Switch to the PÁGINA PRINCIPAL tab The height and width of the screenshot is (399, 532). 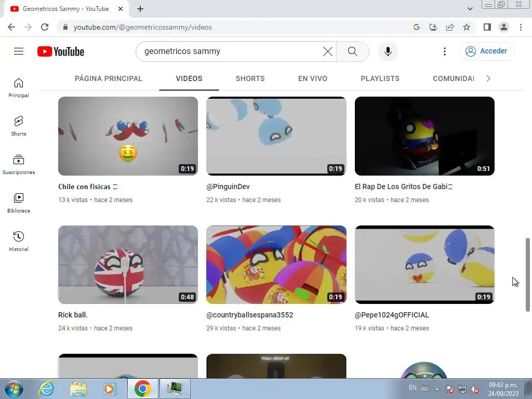(109, 79)
